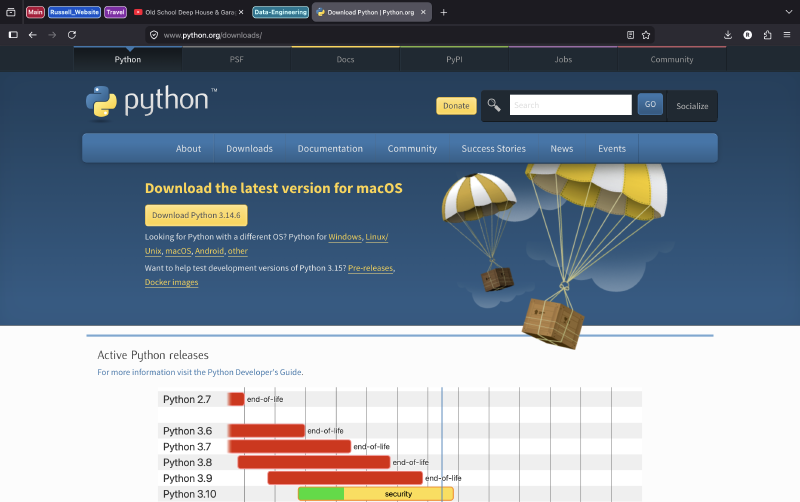This screenshot has height=502, width=800.
Task: Open the Docs top nav tab
Action: (x=345, y=59)
